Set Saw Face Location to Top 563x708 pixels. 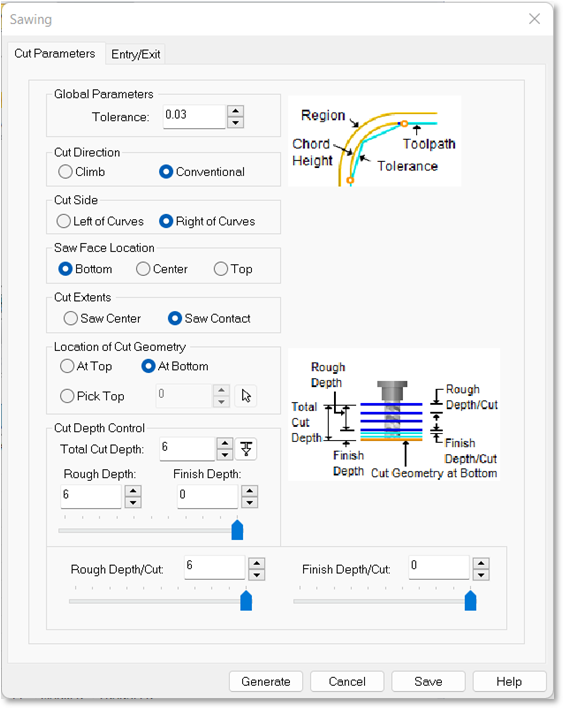coord(233,269)
